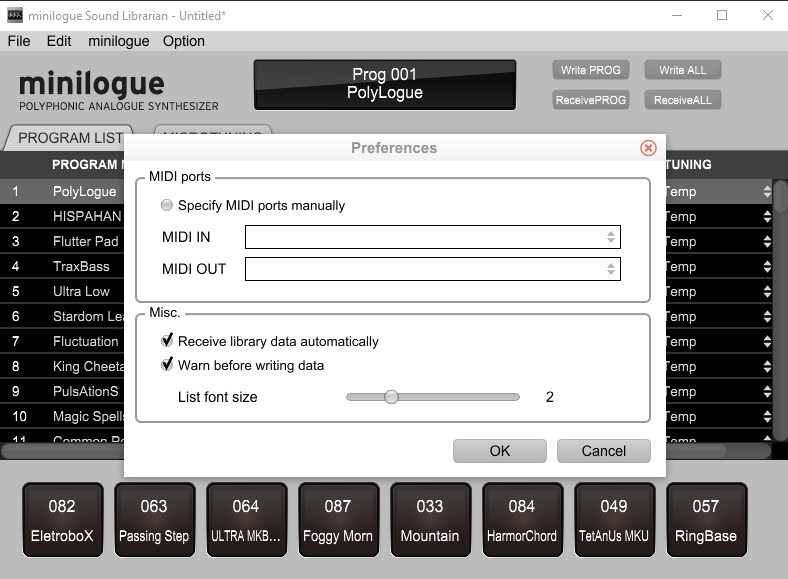The image size is (788, 579).
Task: Switch to the PROGRAM LIST tab
Action: pos(69,138)
